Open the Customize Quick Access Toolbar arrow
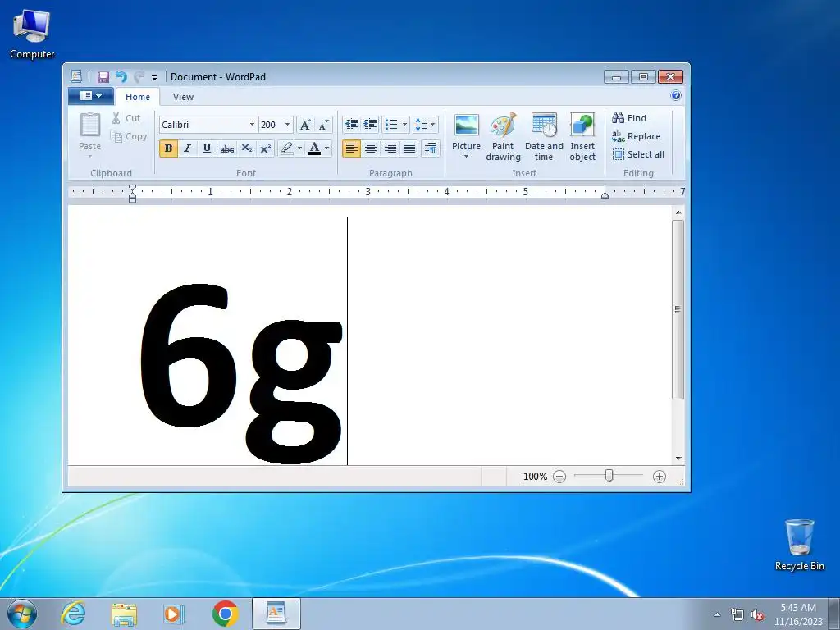840x630 pixels. click(154, 77)
